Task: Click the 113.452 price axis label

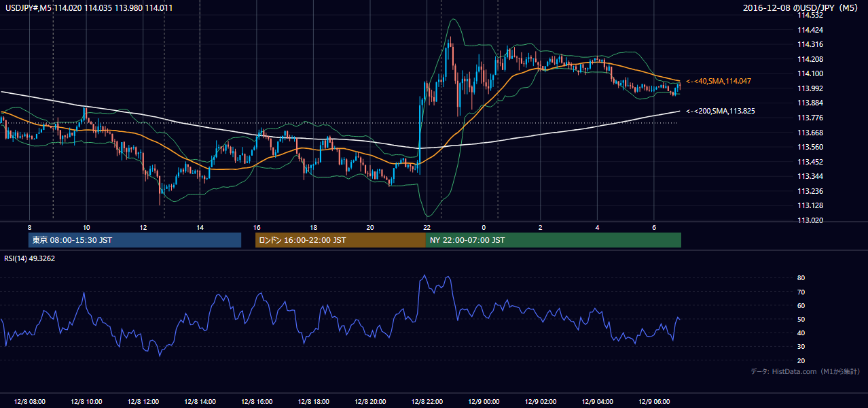Action: pos(810,162)
